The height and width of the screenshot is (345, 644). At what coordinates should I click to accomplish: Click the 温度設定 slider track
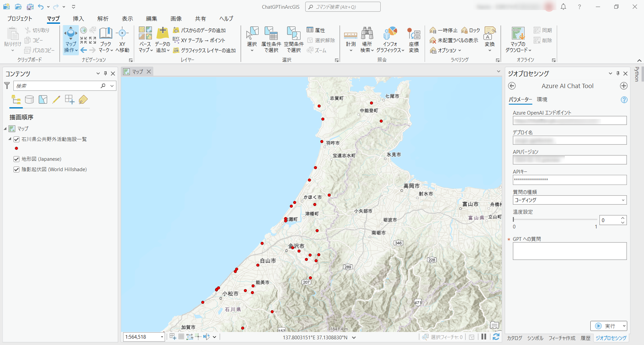pos(555,219)
